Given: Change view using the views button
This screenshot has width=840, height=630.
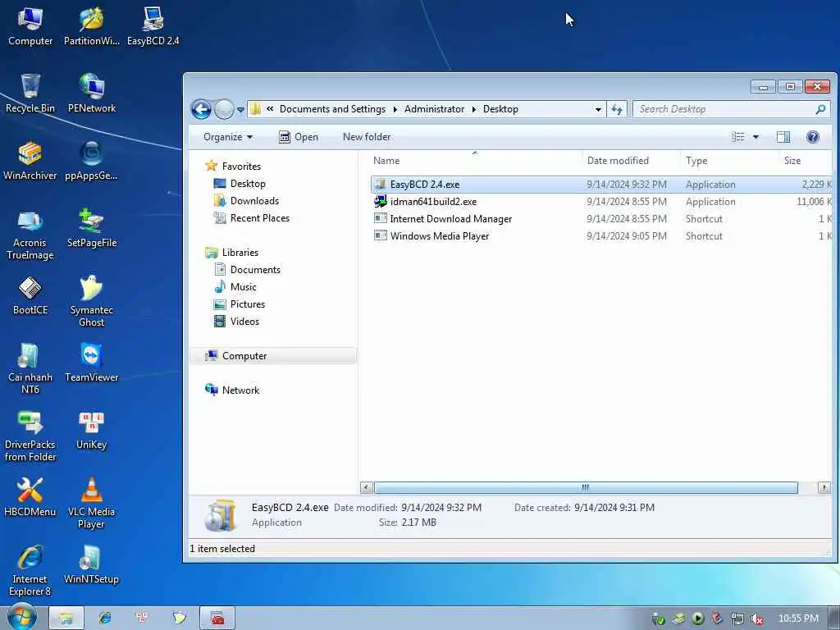Looking at the screenshot, I should (738, 137).
